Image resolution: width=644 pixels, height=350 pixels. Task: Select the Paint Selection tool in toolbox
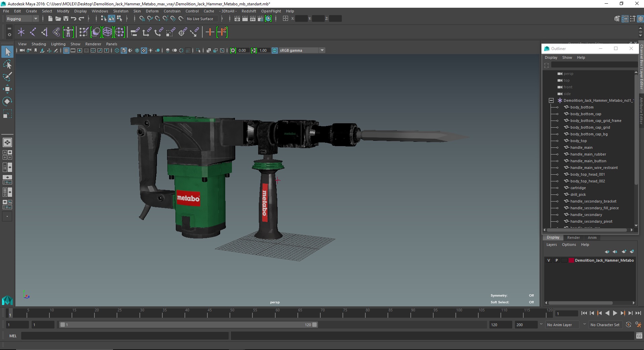pos(7,77)
